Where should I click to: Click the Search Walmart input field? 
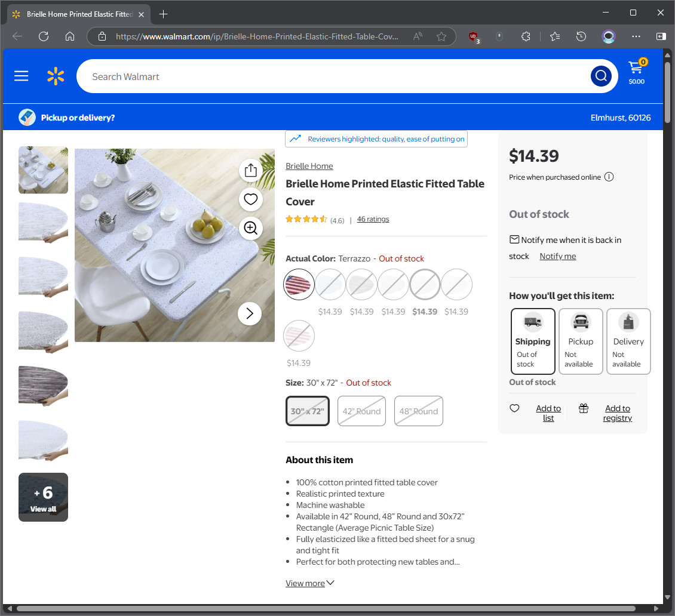pos(333,76)
